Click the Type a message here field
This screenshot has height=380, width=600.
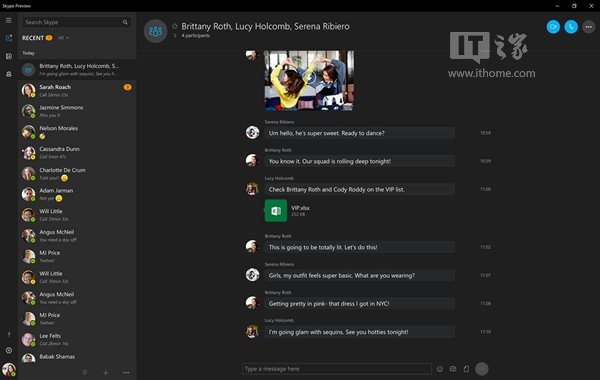pyautogui.click(x=337, y=369)
